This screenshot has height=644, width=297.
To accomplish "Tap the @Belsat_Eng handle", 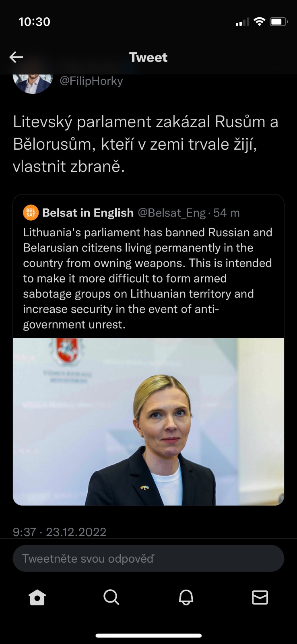I will (172, 213).
